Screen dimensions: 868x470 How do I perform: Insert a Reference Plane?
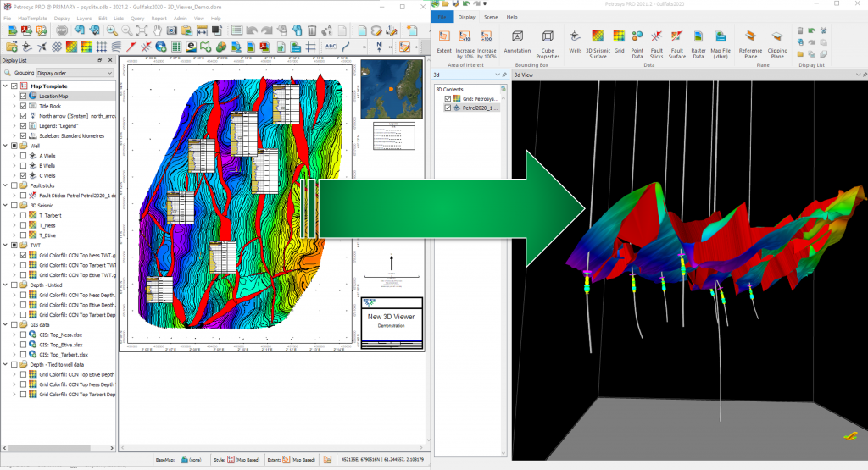pyautogui.click(x=751, y=44)
